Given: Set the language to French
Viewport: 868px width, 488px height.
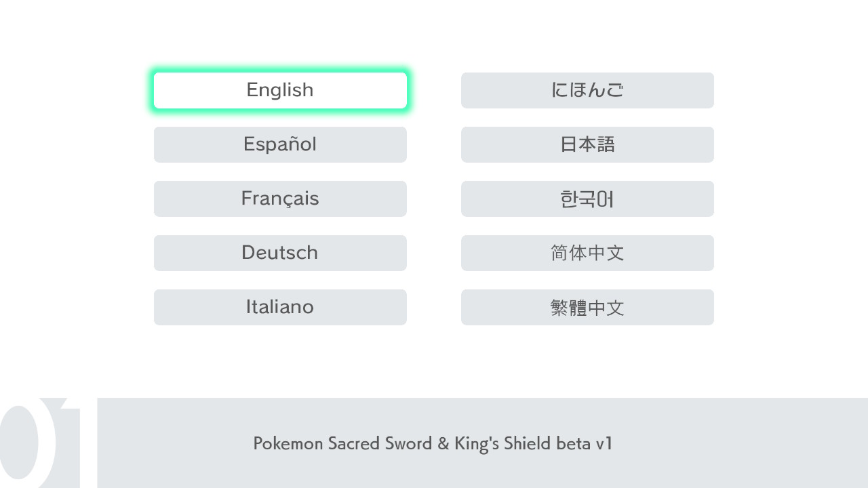Looking at the screenshot, I should tap(280, 199).
